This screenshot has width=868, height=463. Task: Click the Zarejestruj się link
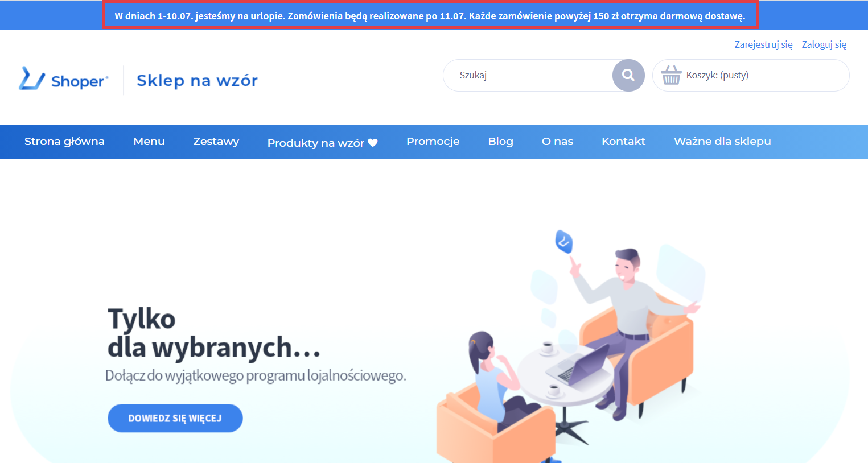[764, 44]
